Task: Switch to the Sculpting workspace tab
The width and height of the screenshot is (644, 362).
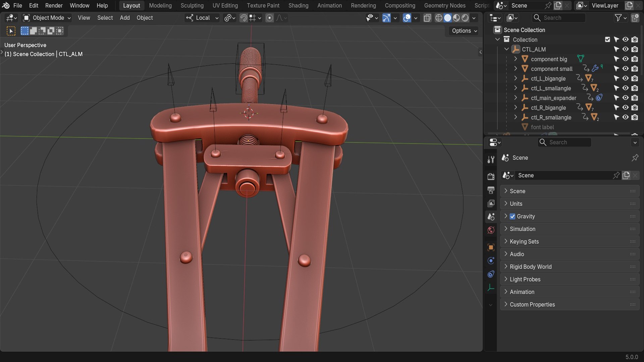Action: coord(192,5)
